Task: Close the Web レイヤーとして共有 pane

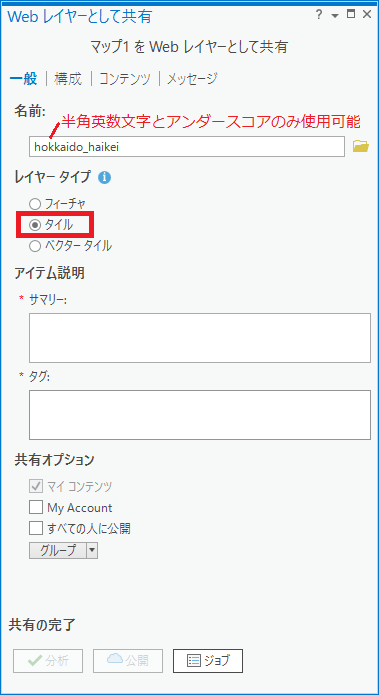Action: point(367,15)
